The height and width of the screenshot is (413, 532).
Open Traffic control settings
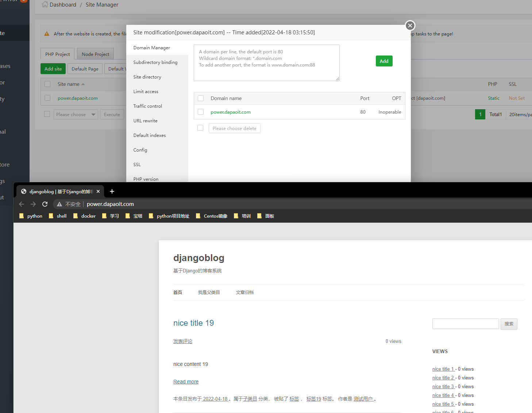pyautogui.click(x=157, y=106)
